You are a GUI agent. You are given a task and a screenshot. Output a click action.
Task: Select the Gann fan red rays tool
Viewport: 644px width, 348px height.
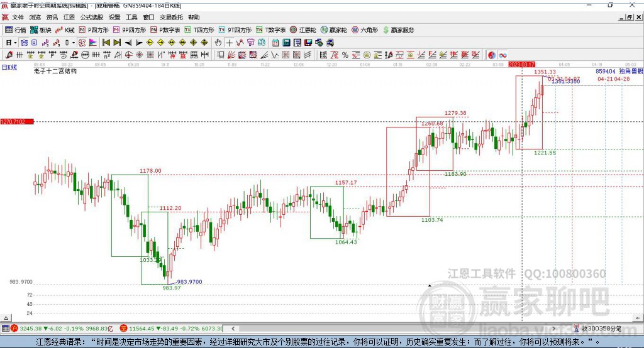[231, 55]
